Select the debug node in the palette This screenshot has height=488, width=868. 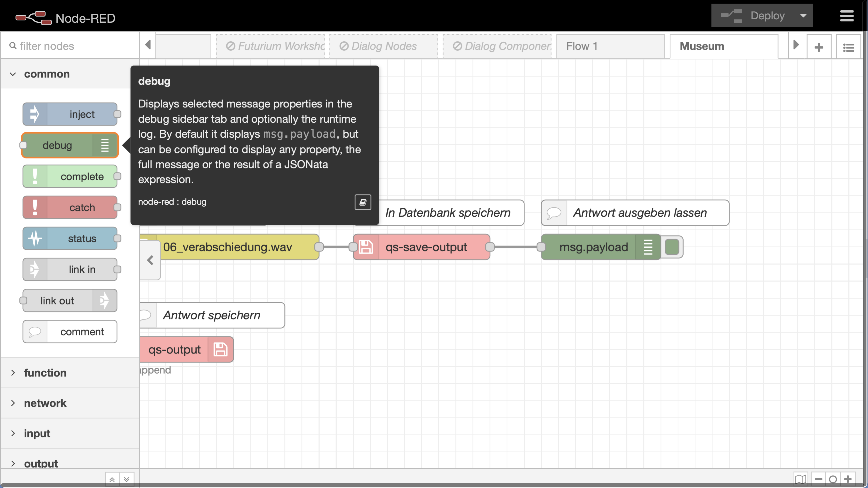click(70, 145)
